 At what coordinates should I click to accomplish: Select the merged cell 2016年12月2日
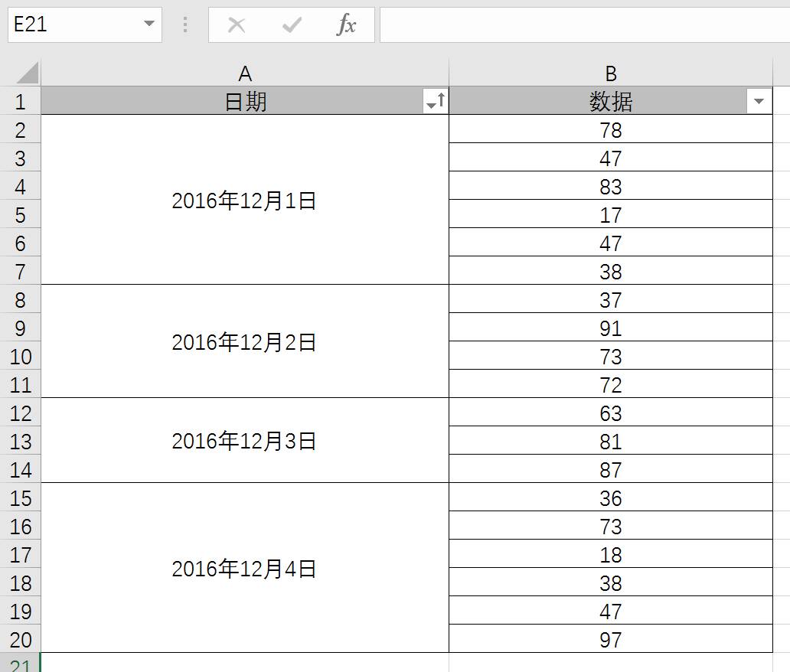pyautogui.click(x=245, y=341)
